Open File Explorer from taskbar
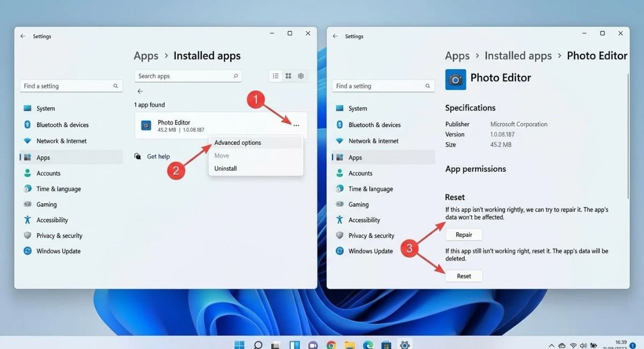This screenshot has height=349, width=644. [x=350, y=344]
